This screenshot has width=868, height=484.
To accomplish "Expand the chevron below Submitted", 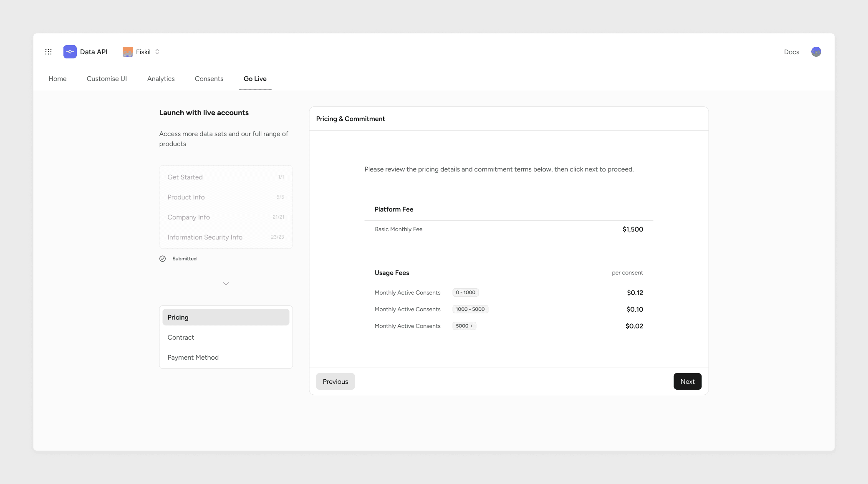I will coord(226,284).
